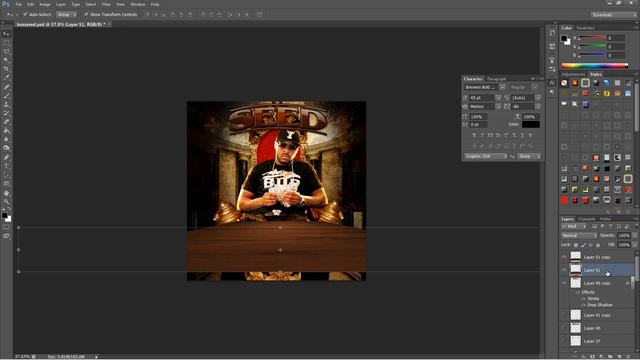The height and width of the screenshot is (360, 640).
Task: Toggle the Auto-Select checkbox
Action: 25,14
